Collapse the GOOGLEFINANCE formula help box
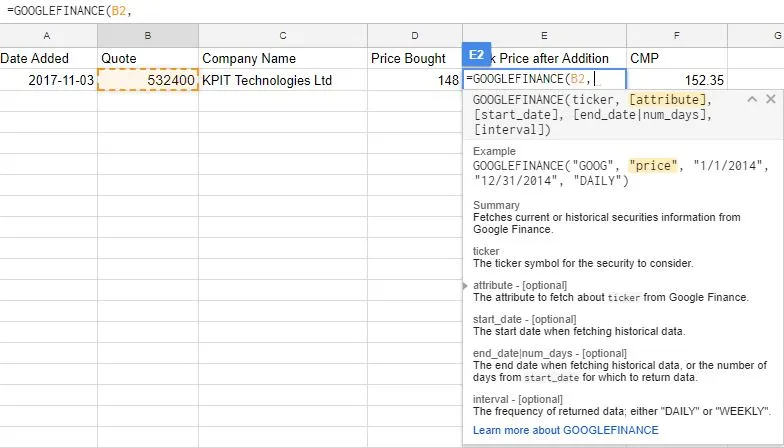The width and height of the screenshot is (784, 448). 751,100
